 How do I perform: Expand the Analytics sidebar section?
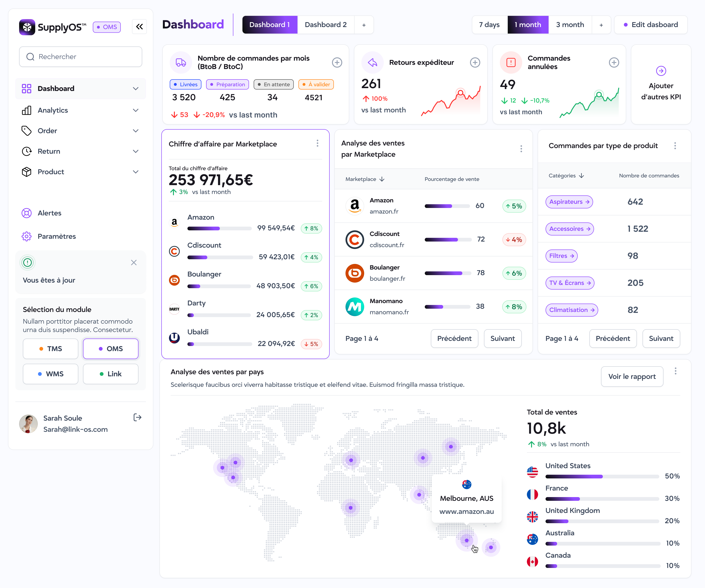[135, 111]
